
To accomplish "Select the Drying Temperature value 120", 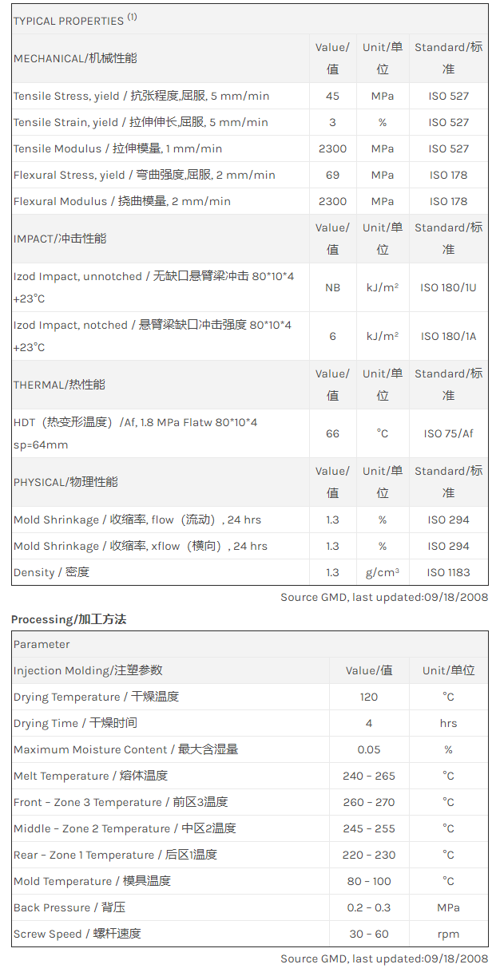I will pos(369,697).
